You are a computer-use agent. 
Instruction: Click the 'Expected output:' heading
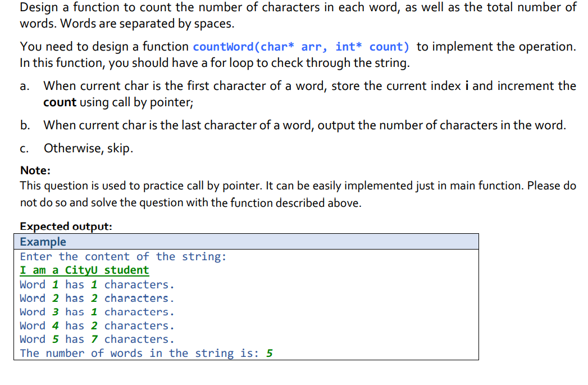click(x=66, y=227)
